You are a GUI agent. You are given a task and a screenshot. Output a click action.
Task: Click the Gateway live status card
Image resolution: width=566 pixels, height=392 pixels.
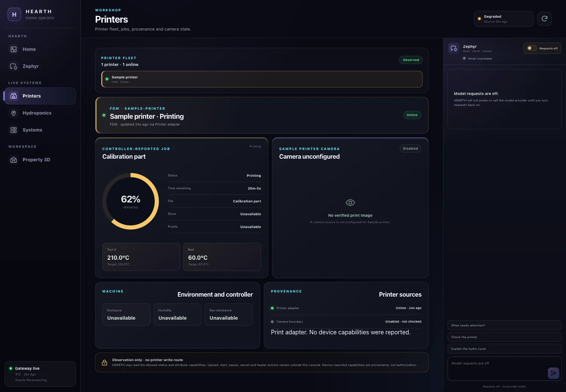pyautogui.click(x=40, y=374)
